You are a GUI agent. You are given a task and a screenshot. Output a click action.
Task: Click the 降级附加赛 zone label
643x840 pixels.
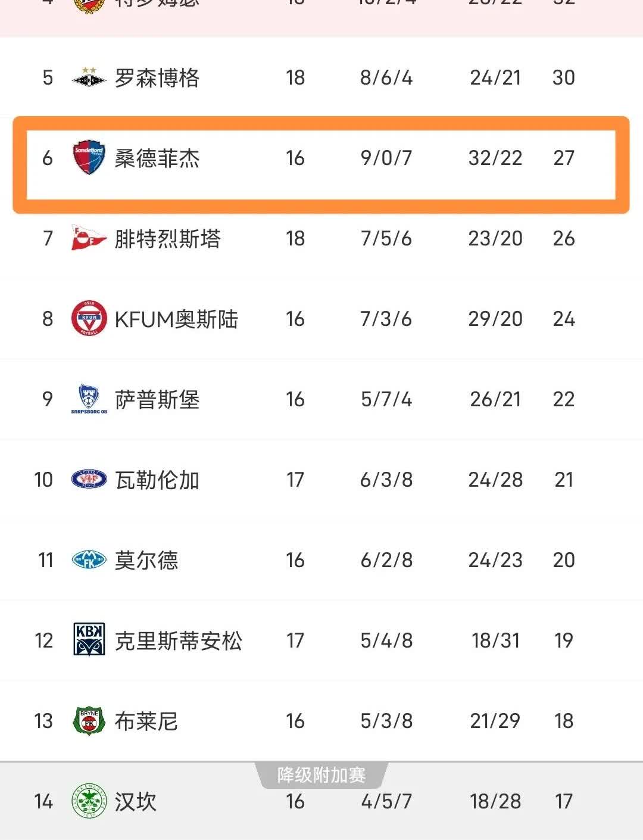[321, 775]
